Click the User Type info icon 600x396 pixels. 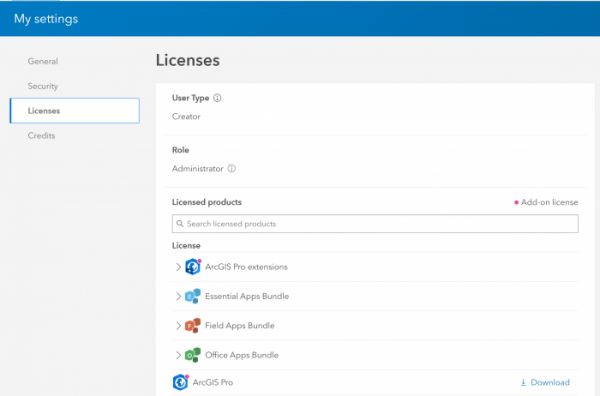tap(217, 98)
